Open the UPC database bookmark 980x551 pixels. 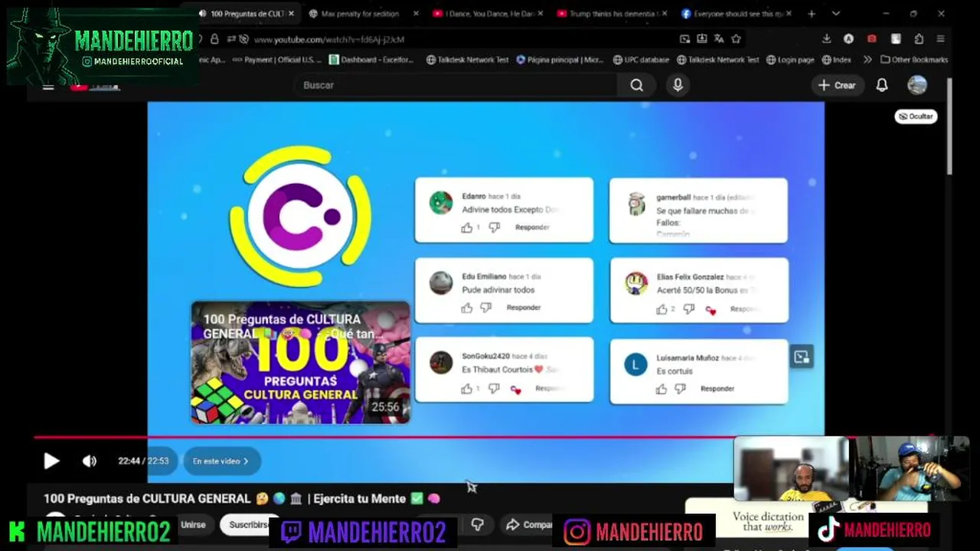(x=641, y=60)
